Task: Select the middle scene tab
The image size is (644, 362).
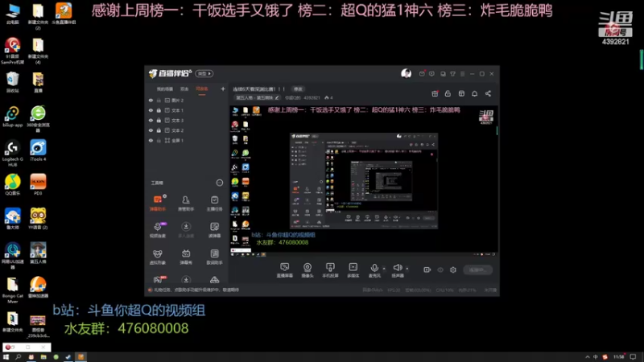Action: 184,89
